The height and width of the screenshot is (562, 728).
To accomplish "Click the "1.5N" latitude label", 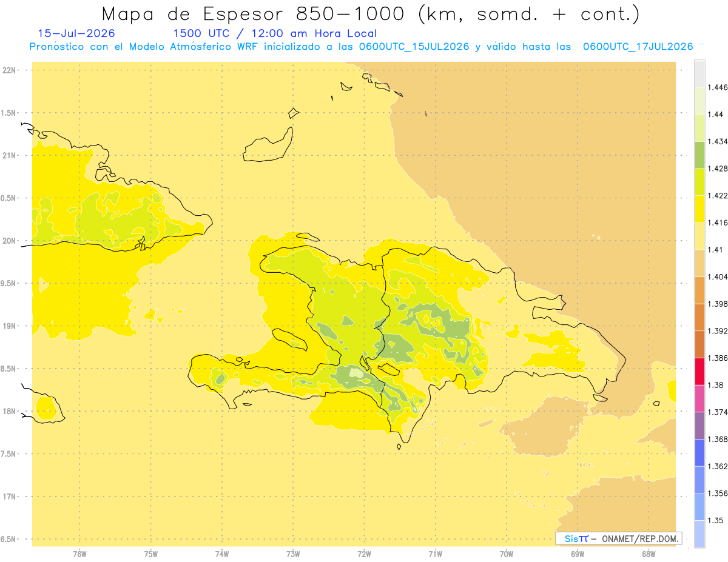I will point(8,113).
